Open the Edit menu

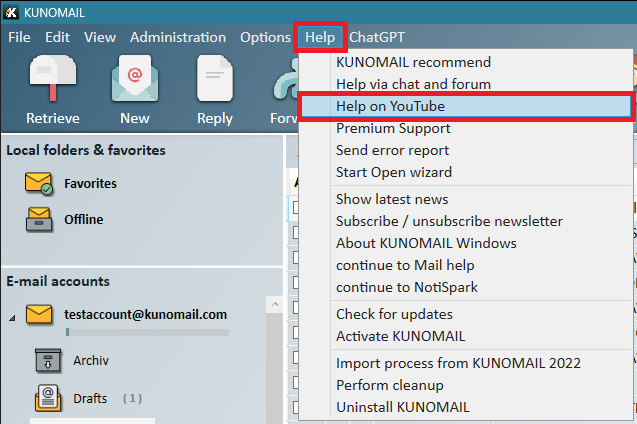point(57,37)
